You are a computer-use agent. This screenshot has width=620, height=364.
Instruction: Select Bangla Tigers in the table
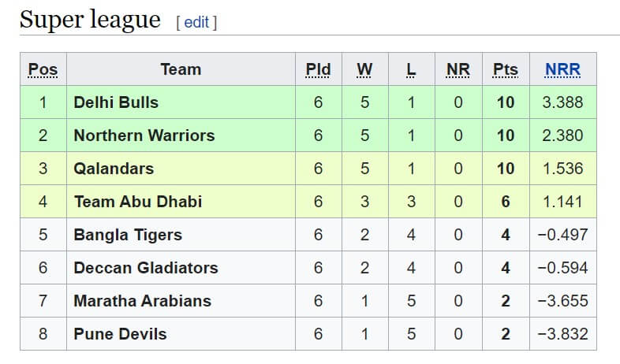click(128, 235)
